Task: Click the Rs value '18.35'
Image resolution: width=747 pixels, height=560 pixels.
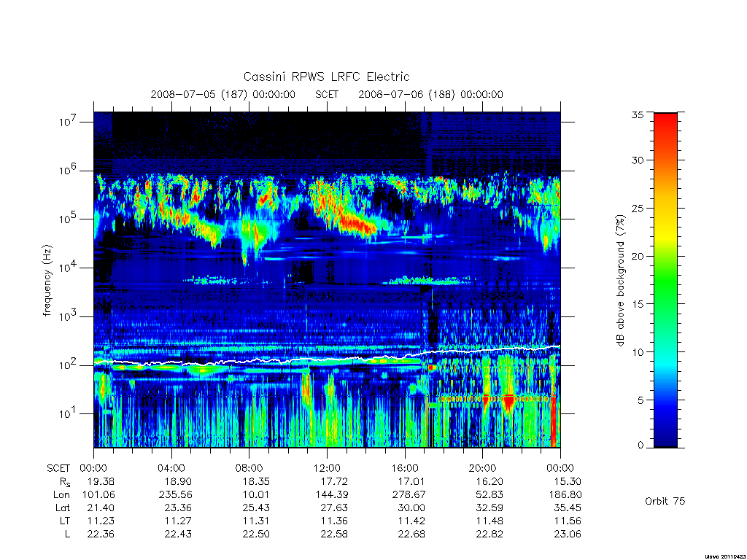Action: pos(256,482)
